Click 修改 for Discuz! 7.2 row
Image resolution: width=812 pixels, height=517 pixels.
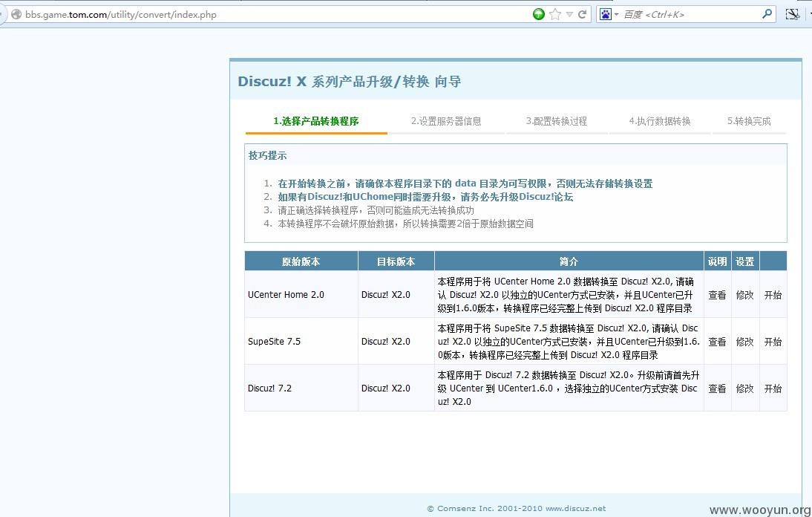tap(744, 388)
